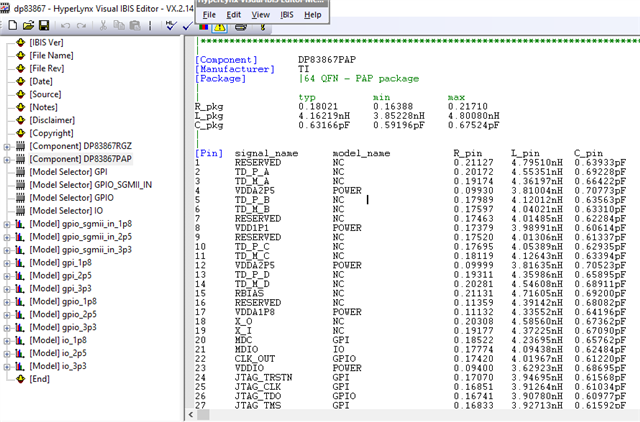
Task: Open the Edit menu
Action: pos(233,15)
